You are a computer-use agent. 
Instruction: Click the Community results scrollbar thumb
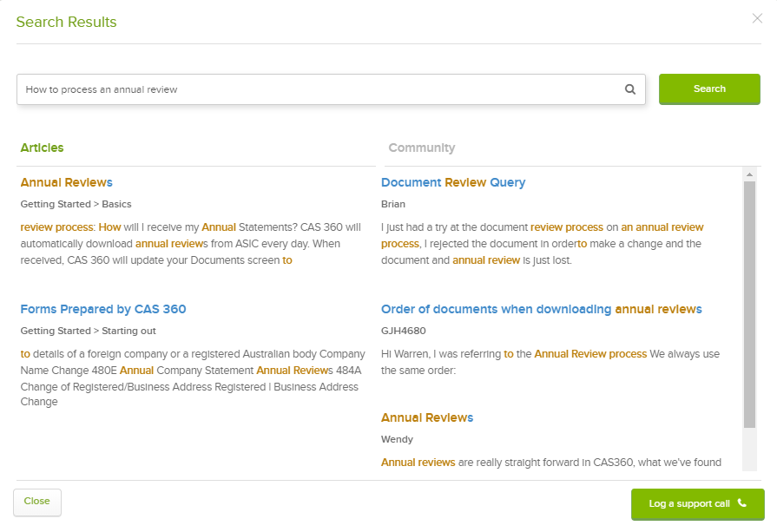click(x=749, y=304)
